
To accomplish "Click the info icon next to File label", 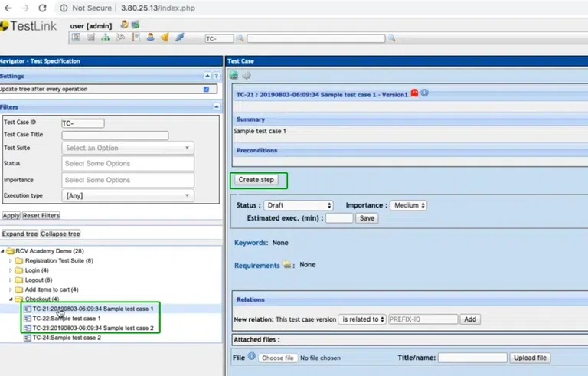I will tap(252, 357).
